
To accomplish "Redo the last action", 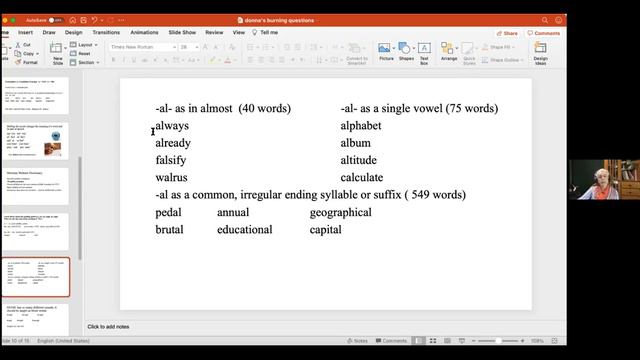I will point(111,20).
